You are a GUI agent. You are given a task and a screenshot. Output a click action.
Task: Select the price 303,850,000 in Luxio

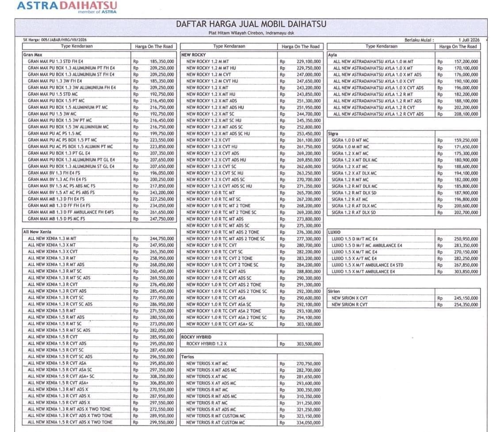466,271
